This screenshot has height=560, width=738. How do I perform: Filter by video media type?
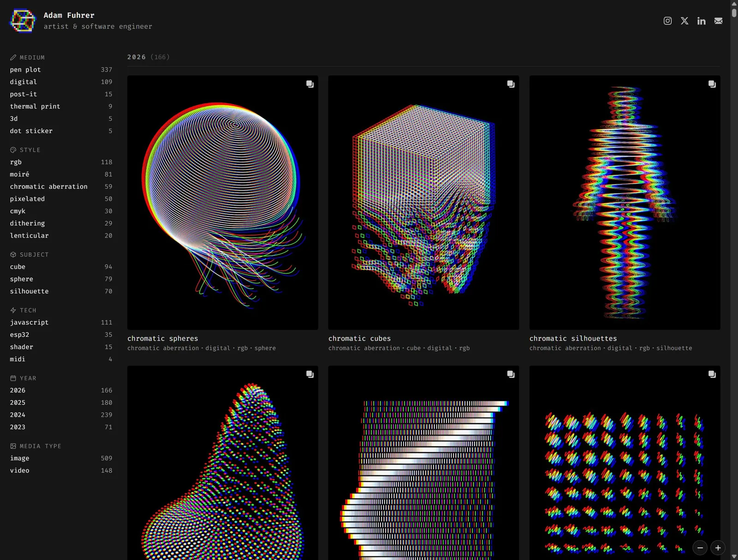(61, 471)
